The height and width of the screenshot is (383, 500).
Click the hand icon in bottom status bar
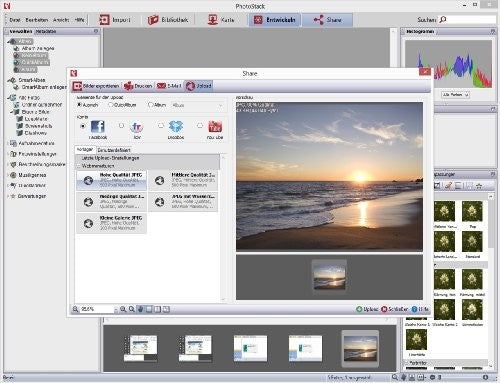point(404,377)
